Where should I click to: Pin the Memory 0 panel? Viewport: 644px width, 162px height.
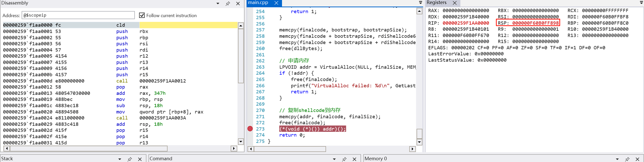coord(627,159)
